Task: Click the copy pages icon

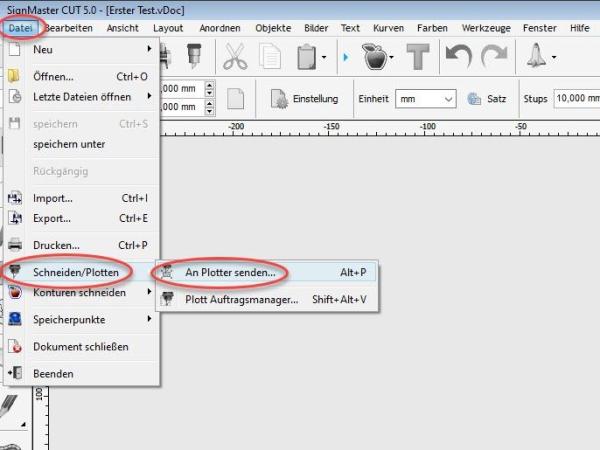Action: (x=271, y=58)
